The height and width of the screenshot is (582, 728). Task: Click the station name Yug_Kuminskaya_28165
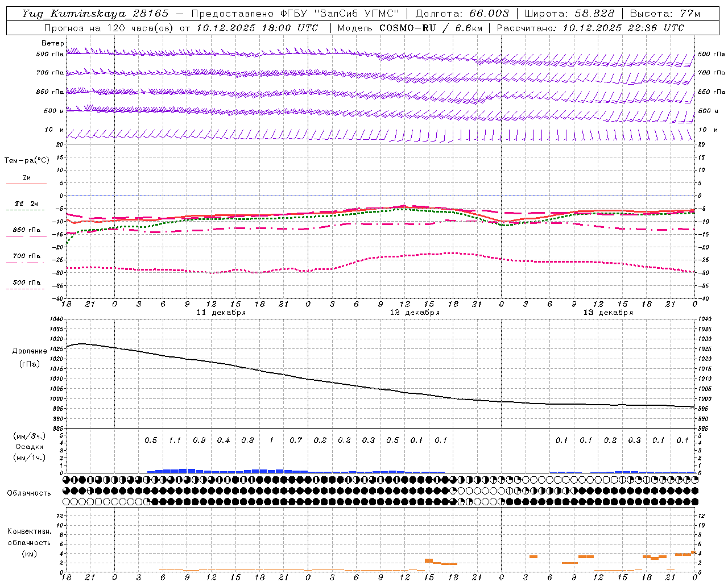pos(95,14)
